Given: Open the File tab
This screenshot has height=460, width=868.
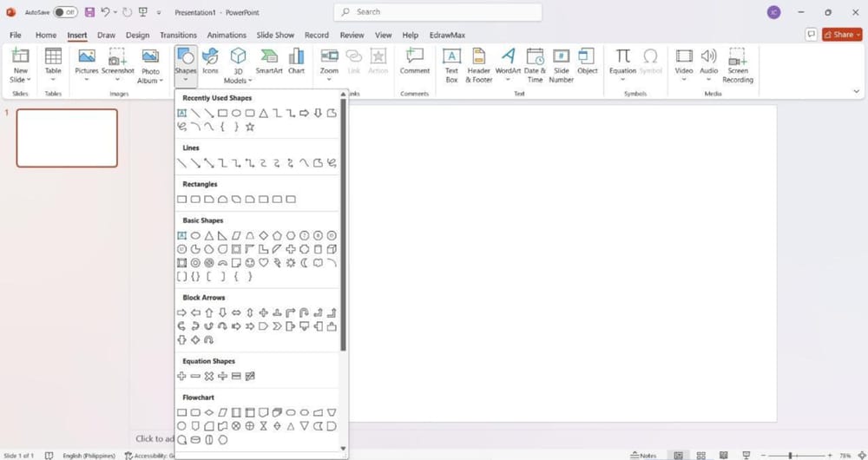Looking at the screenshot, I should point(16,35).
